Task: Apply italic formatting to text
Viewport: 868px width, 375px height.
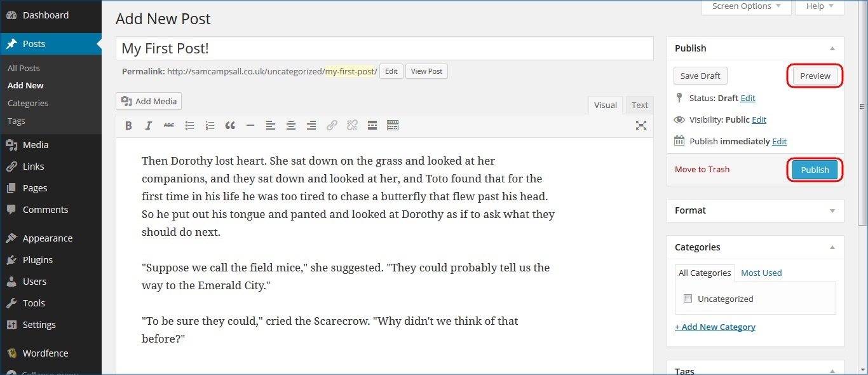Action: [149, 126]
